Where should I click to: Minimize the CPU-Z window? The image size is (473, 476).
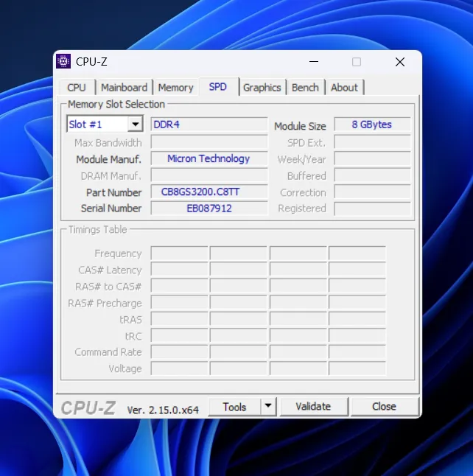(314, 62)
